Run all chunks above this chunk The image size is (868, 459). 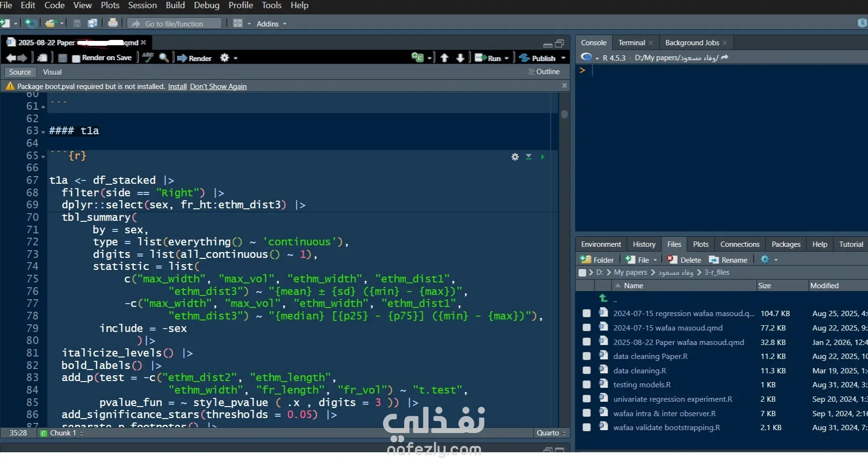pyautogui.click(x=529, y=157)
